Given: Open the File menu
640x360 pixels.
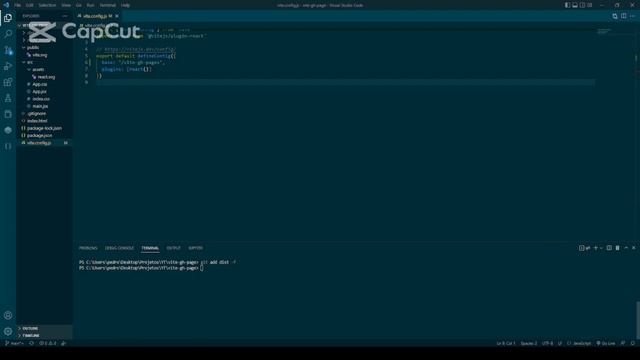Looking at the screenshot, I should click(x=18, y=5).
